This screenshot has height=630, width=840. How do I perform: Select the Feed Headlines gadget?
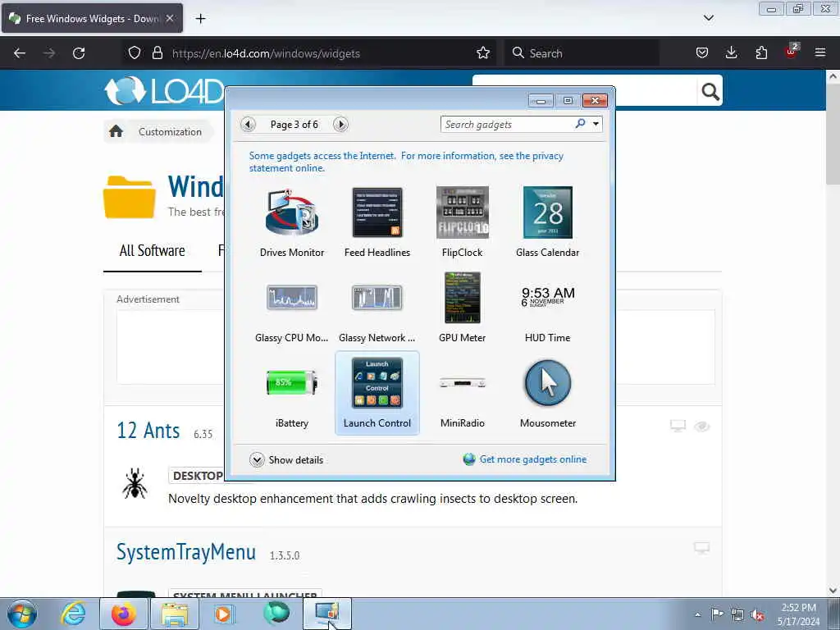pos(377,222)
